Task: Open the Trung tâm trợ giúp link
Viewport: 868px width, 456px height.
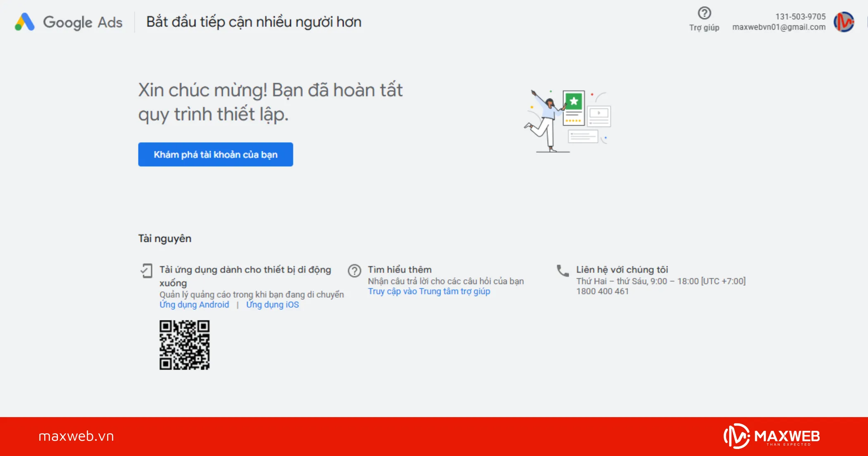Action: [429, 291]
